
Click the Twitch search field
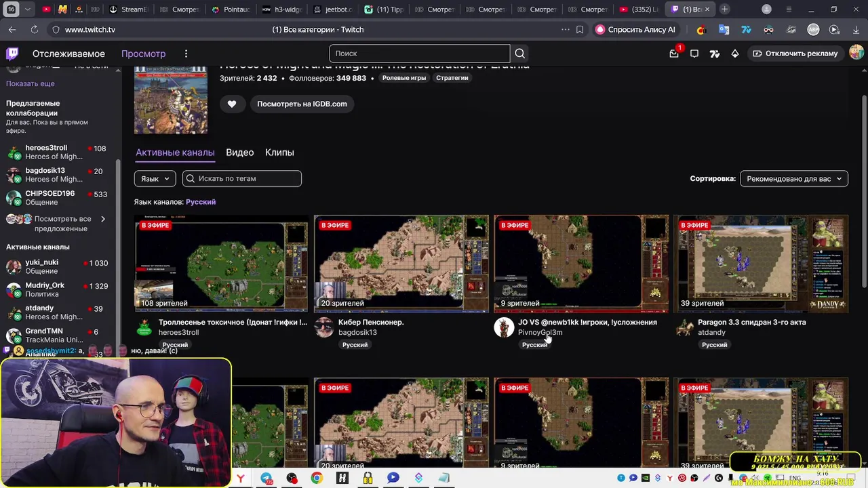419,54
